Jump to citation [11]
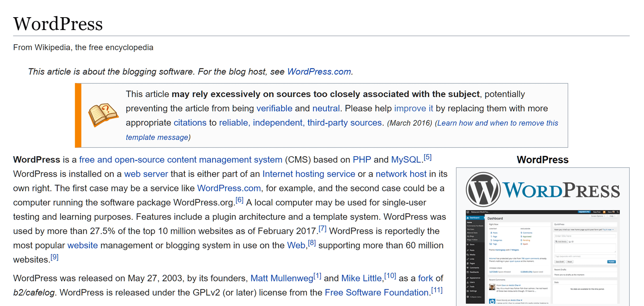 click(437, 290)
